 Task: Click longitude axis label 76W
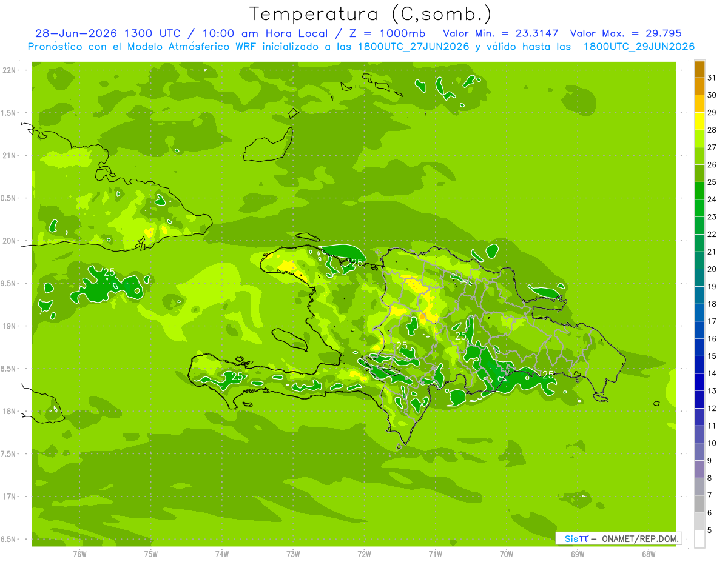79,554
